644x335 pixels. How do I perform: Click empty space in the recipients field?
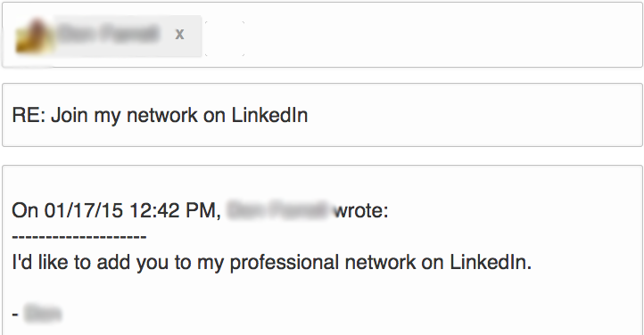tap(443, 36)
